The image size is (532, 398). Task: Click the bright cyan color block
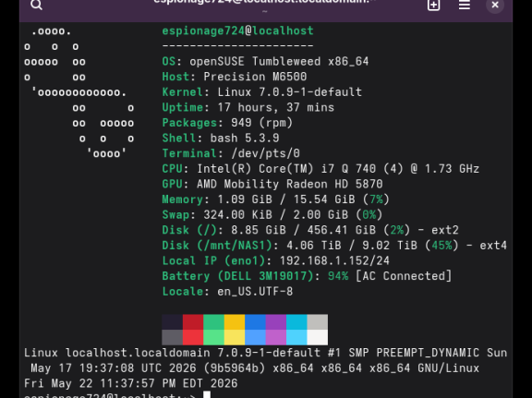[296, 337]
